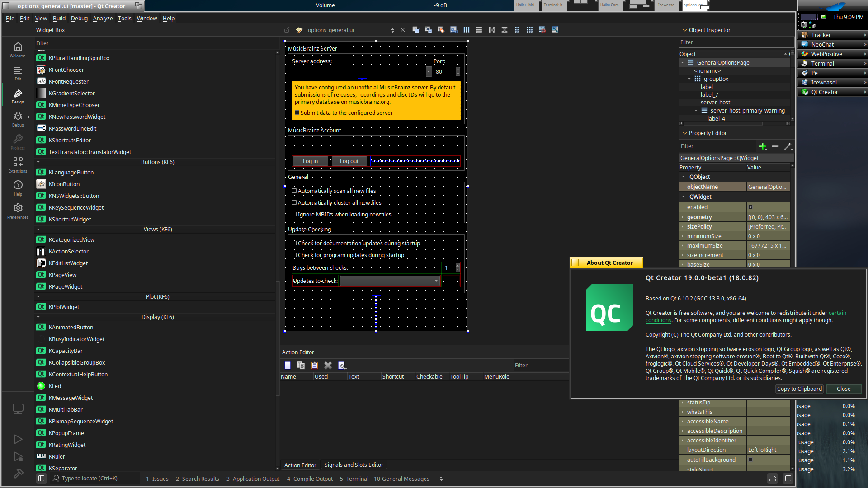Open the Updates to check combo box
This screenshot has width=868, height=488.
[389, 281]
